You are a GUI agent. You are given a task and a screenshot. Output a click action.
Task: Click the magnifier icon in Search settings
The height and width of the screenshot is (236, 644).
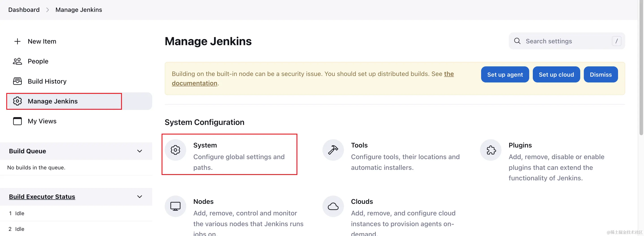click(x=517, y=41)
